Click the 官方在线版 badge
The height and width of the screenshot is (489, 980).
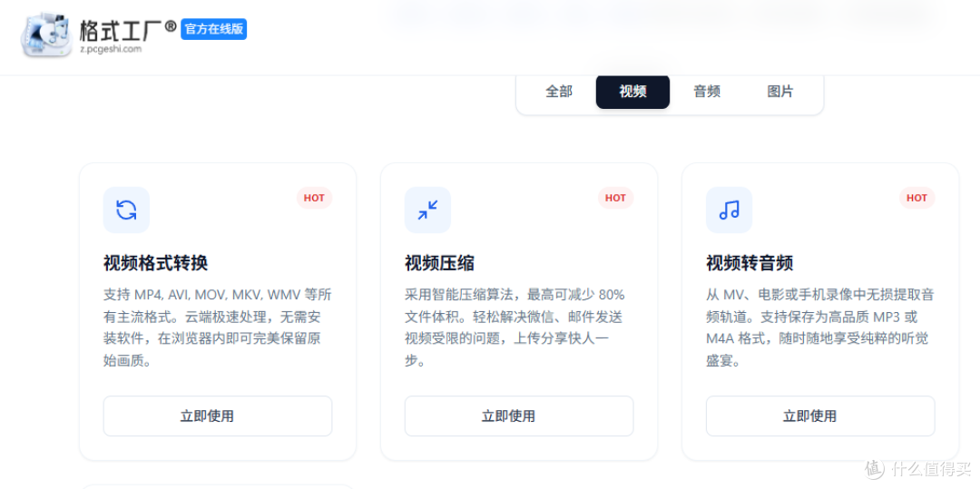coord(214,29)
